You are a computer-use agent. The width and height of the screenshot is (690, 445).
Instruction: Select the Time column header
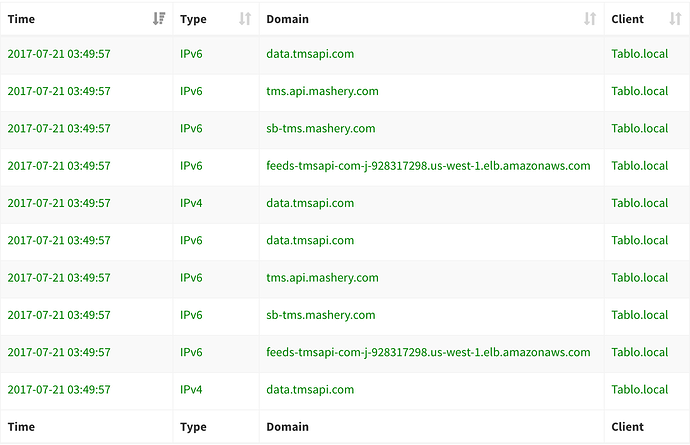(21, 19)
